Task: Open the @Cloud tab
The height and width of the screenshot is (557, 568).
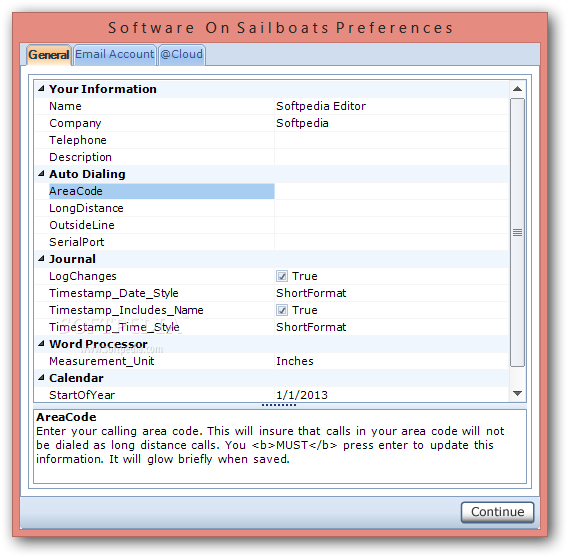Action: (181, 55)
